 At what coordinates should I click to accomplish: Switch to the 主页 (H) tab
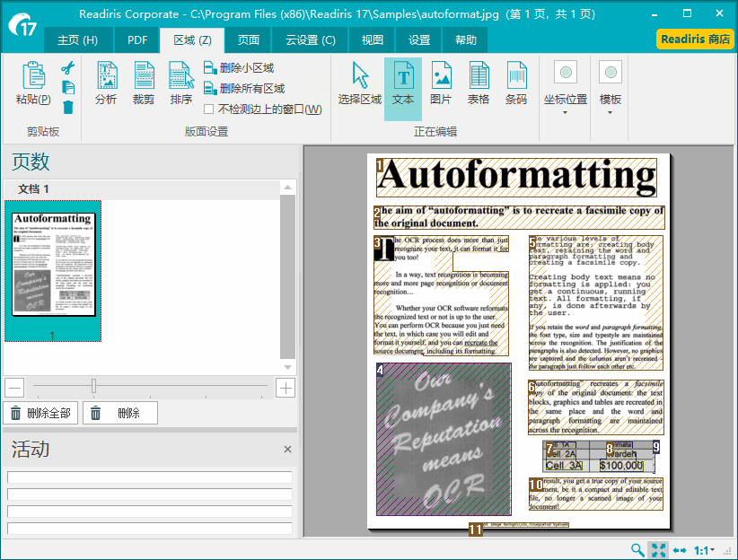pyautogui.click(x=77, y=39)
